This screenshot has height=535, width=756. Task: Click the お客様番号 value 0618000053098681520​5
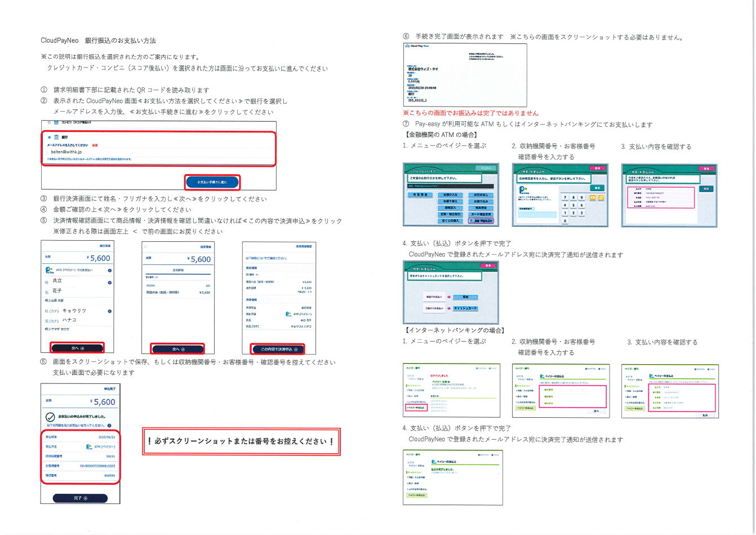click(x=97, y=466)
